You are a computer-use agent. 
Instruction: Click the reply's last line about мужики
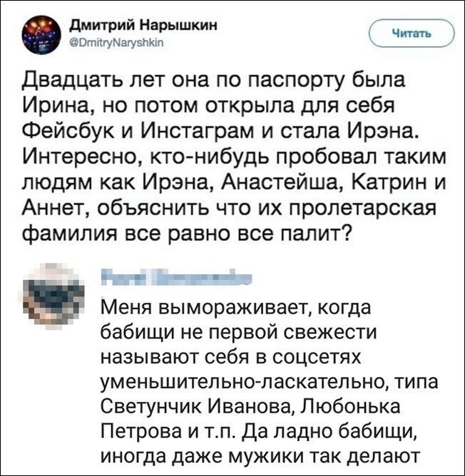254,455
